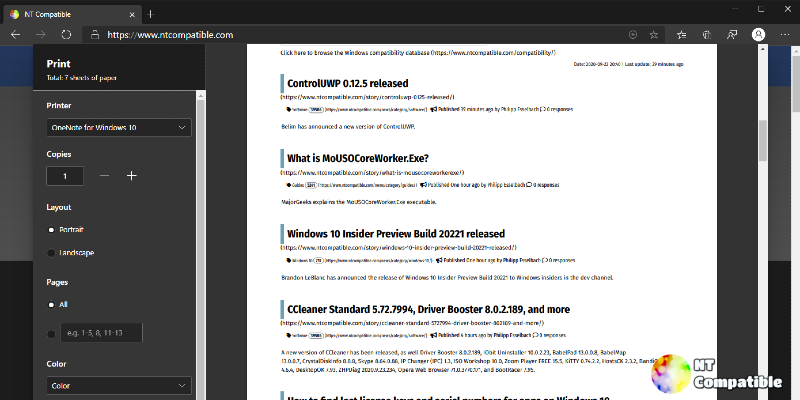This screenshot has height=400, width=800.
Task: Select All pages option
Action: [51, 305]
